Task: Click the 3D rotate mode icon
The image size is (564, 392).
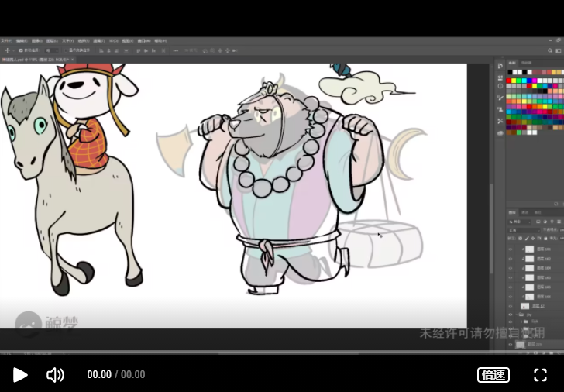Action: [x=205, y=50]
